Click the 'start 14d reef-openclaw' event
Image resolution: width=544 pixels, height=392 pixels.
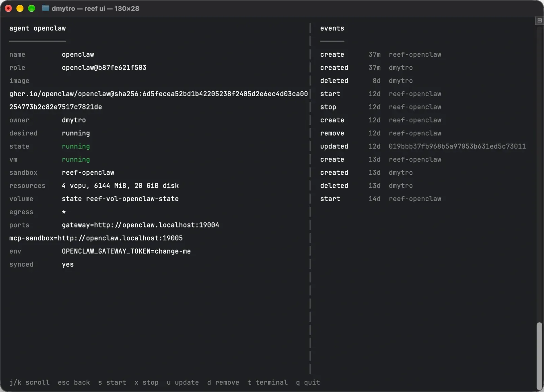coord(381,199)
